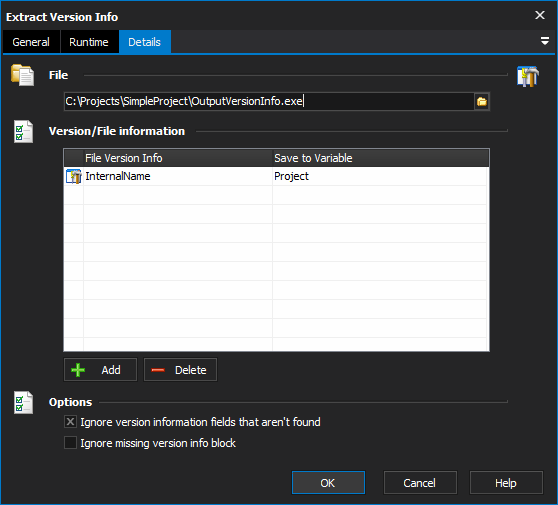Click the folder browse icon beside file path
The width and height of the screenshot is (558, 505).
click(x=481, y=102)
